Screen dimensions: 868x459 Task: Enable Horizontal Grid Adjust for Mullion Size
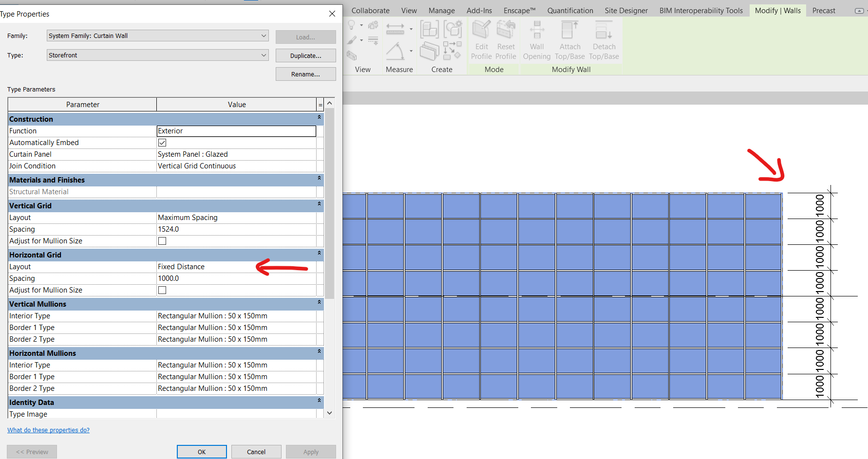pyautogui.click(x=162, y=290)
